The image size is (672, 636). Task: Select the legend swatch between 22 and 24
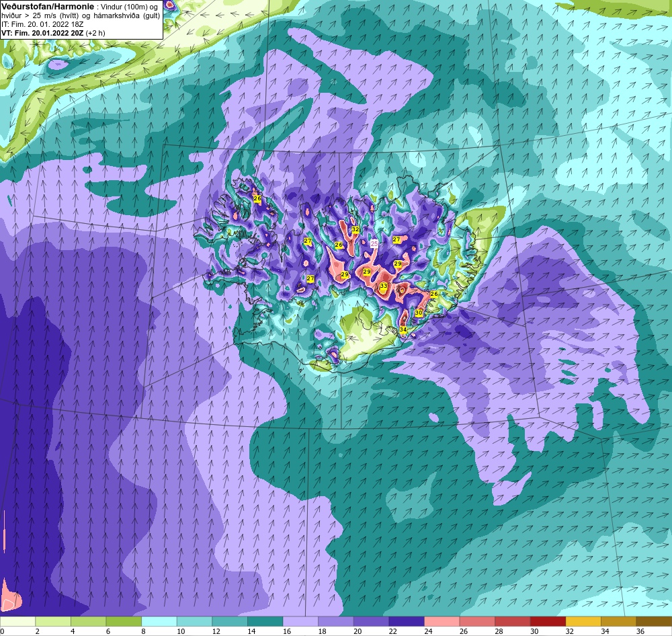[x=407, y=621]
